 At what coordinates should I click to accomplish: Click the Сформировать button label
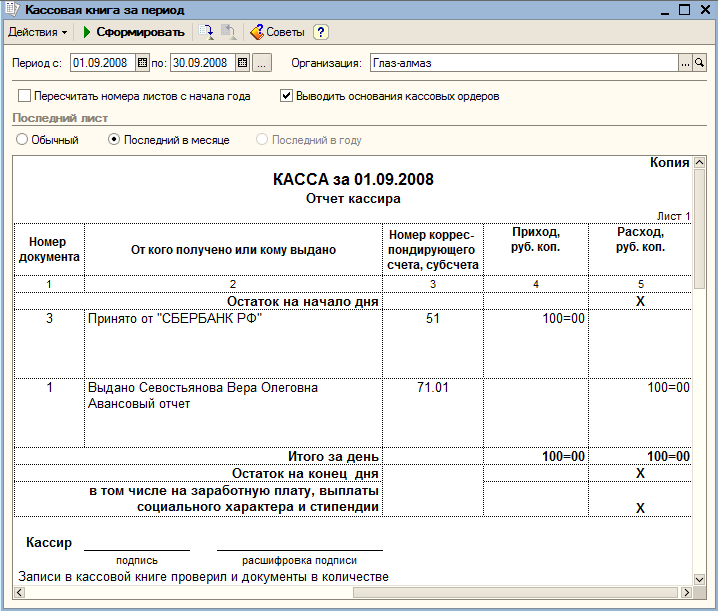pos(140,32)
